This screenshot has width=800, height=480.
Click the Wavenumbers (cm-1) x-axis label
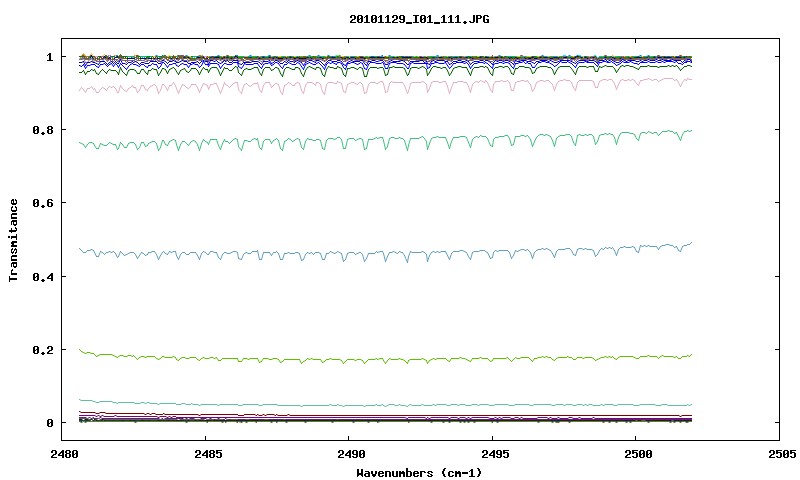(419, 473)
